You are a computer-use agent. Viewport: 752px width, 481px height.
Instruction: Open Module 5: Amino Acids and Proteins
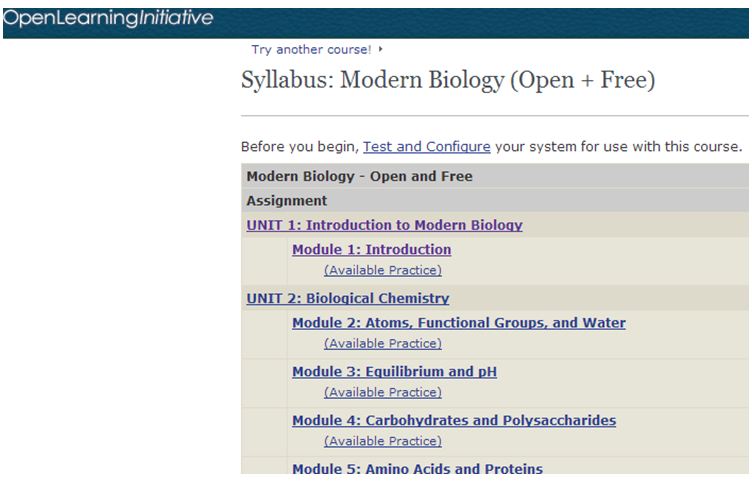coord(417,468)
